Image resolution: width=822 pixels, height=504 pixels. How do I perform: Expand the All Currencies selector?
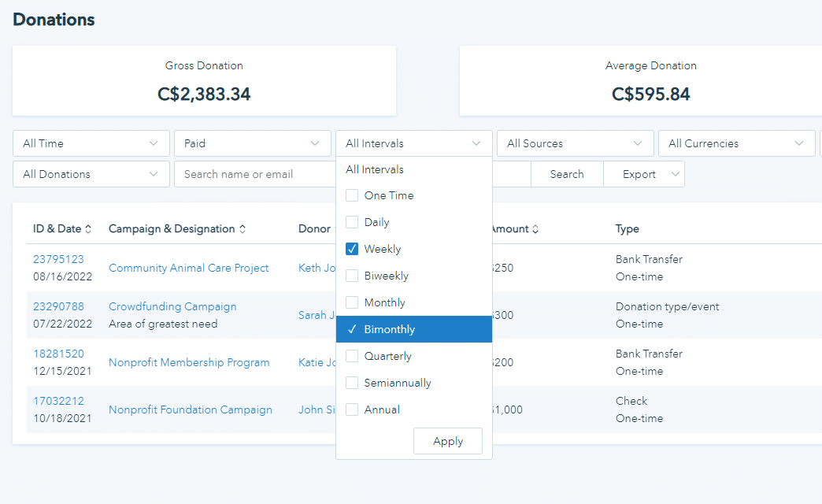(x=736, y=143)
